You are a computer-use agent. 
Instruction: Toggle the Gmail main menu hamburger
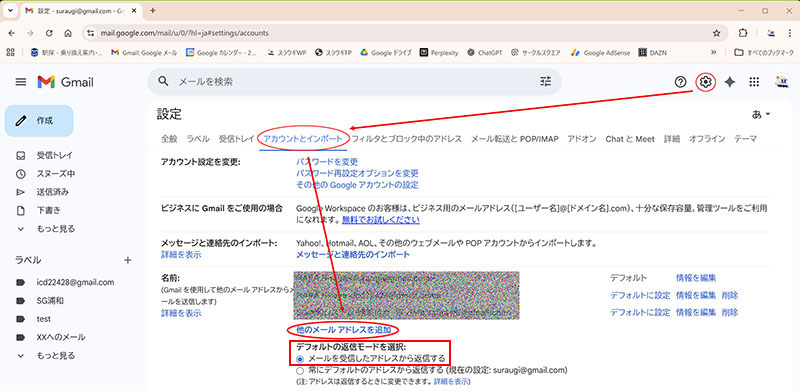[x=21, y=82]
